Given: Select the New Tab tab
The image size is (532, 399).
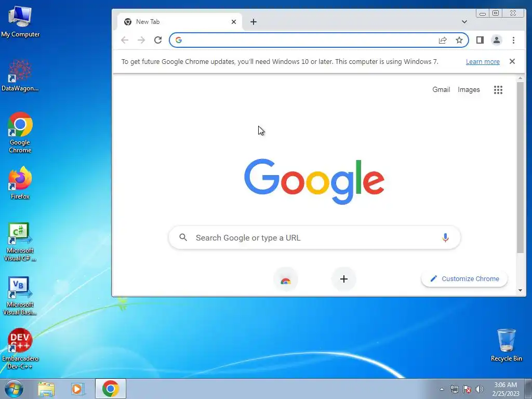Looking at the screenshot, I should pos(180,22).
